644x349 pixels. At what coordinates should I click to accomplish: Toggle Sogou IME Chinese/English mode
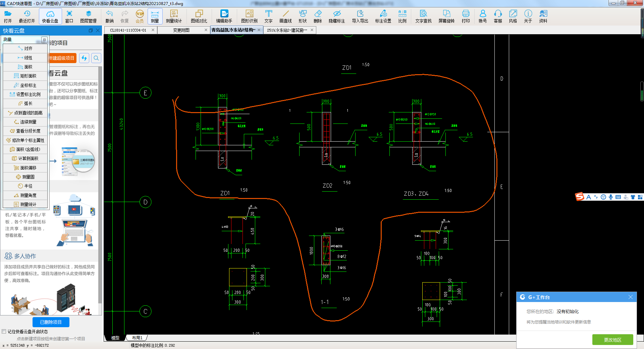pos(589,197)
